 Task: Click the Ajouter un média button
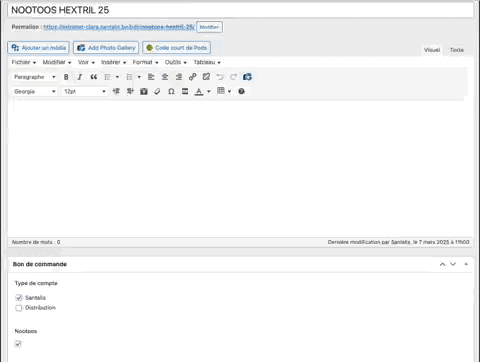tap(38, 48)
